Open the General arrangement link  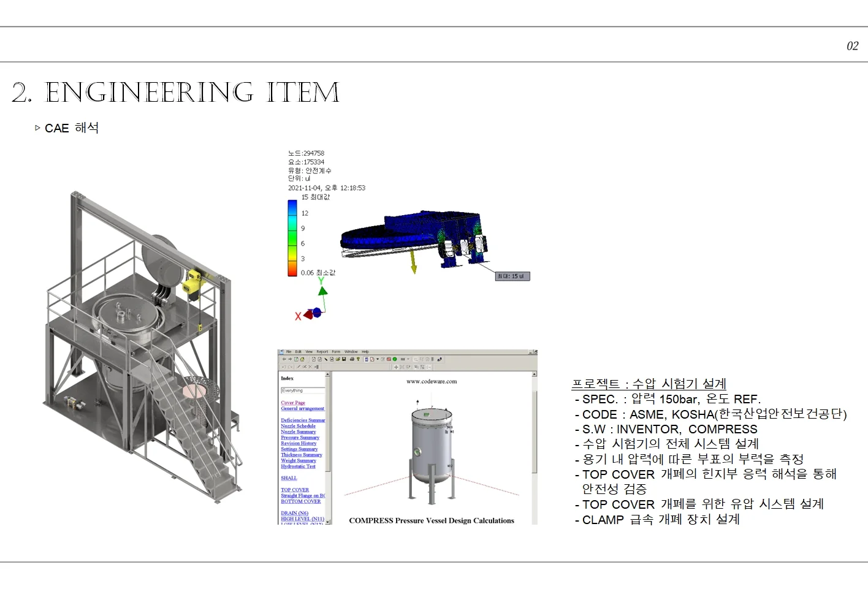point(303,408)
